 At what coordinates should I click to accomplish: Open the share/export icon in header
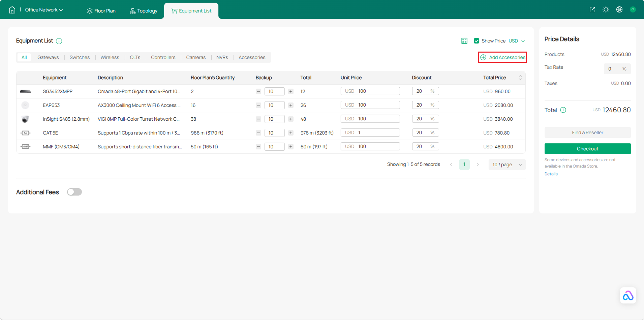[592, 9]
